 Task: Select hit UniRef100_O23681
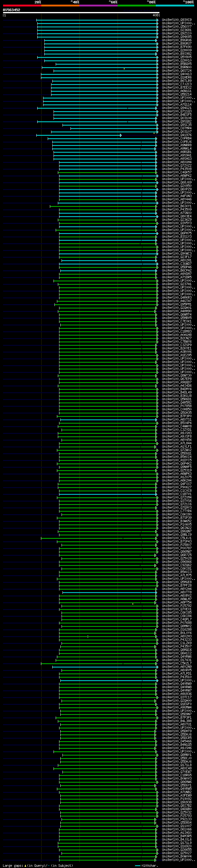pyautogui.click(x=177, y=30)
